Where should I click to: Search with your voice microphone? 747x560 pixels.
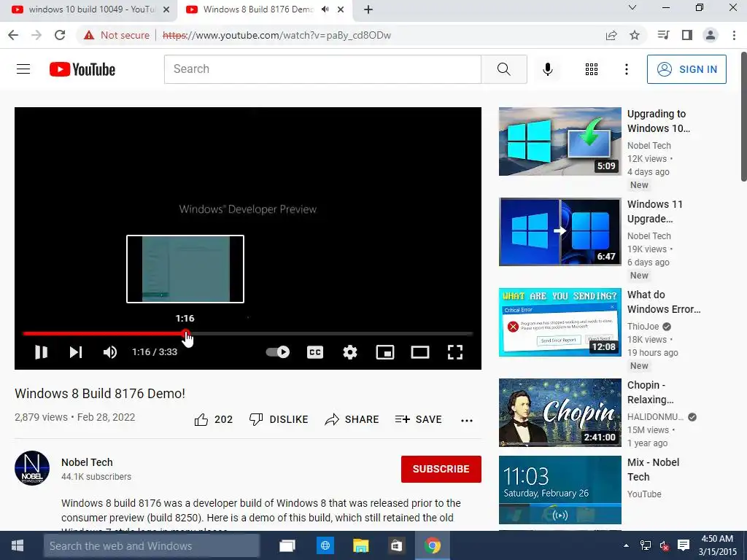548,69
